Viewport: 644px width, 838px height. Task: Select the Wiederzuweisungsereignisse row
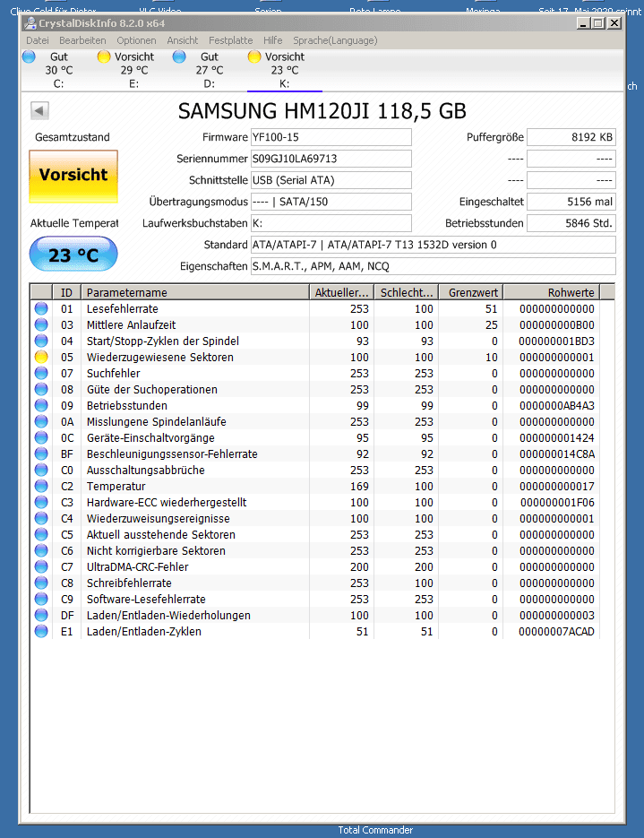click(315, 518)
